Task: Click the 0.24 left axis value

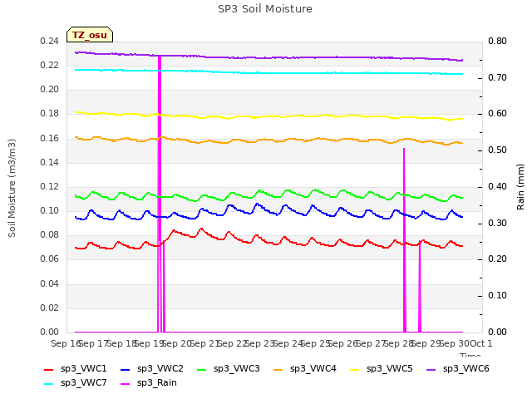Action: pos(50,41)
